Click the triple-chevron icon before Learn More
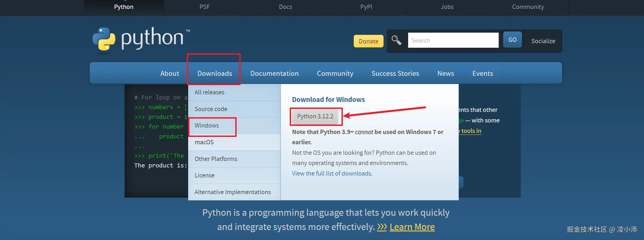This screenshot has width=644, height=240. [382, 227]
